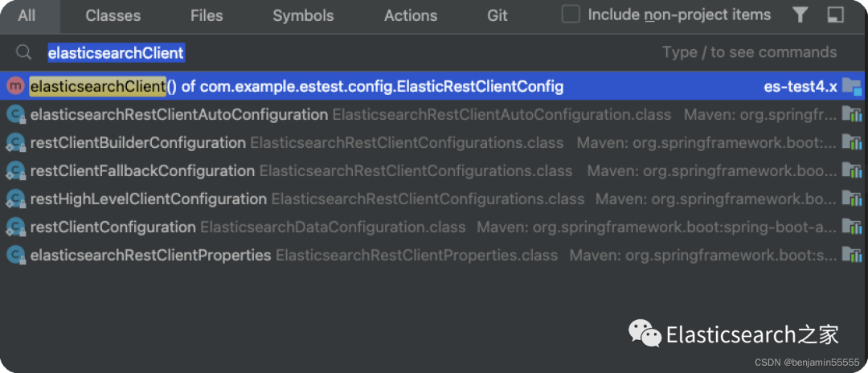Click the elasticsearchClient search input field
The image size is (868, 373).
coord(321,53)
